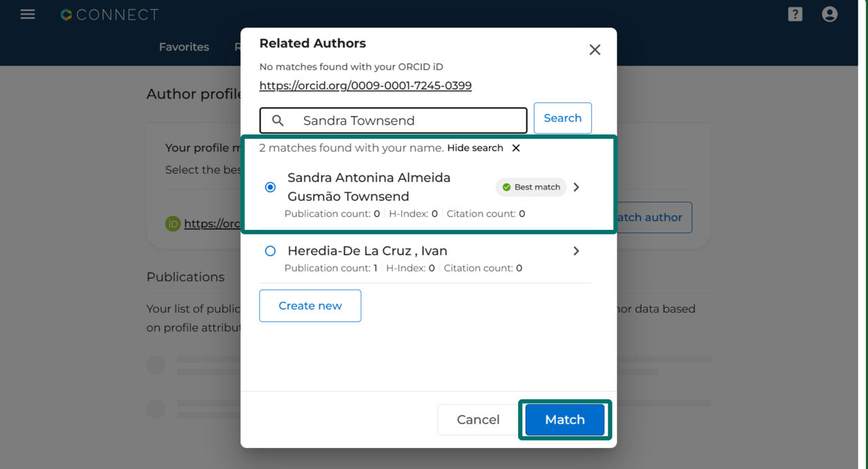868x469 pixels.
Task: Click the Best match badge
Action: (531, 187)
